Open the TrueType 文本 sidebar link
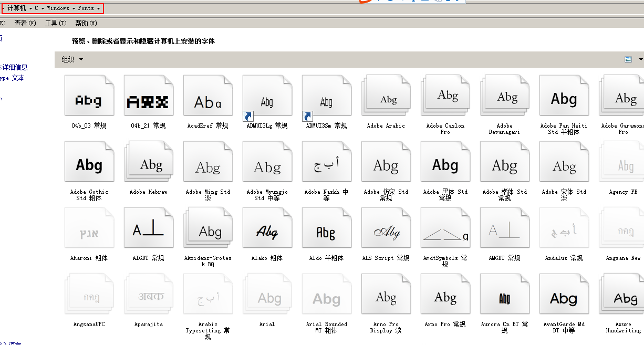644x345 pixels. 12,78
